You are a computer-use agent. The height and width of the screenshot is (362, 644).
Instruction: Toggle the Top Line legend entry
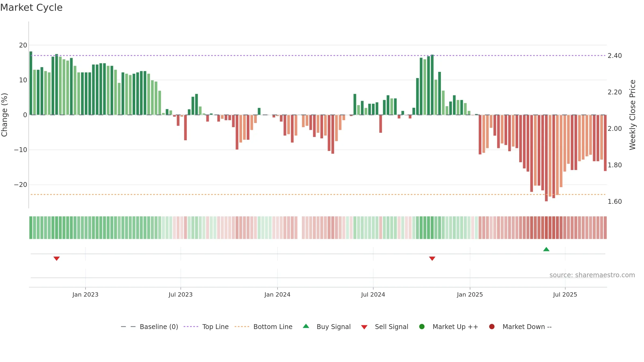click(x=206, y=327)
